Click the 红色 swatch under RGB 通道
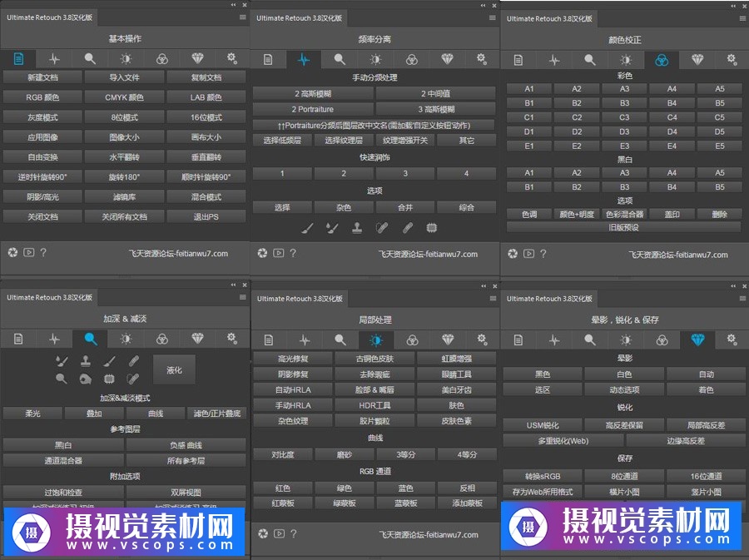Viewport: 749px width, 560px height. (x=282, y=488)
